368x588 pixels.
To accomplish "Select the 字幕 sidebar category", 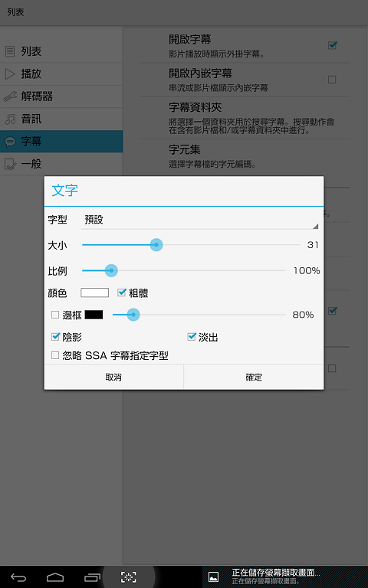I will (x=61, y=142).
